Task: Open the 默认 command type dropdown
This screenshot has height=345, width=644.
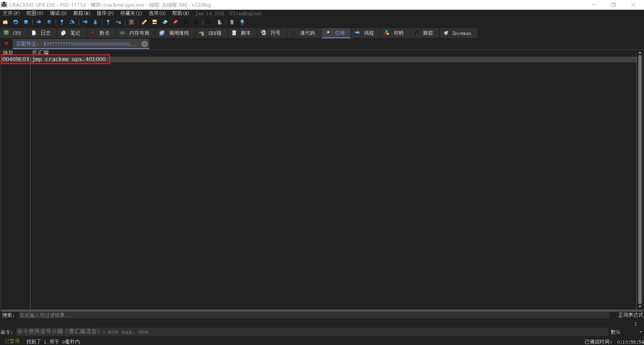Action: (x=626, y=332)
